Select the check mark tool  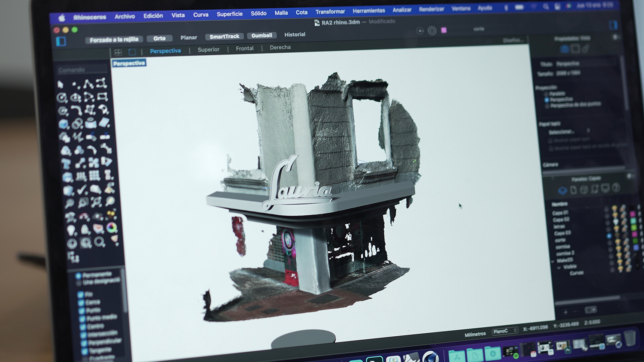82,190
